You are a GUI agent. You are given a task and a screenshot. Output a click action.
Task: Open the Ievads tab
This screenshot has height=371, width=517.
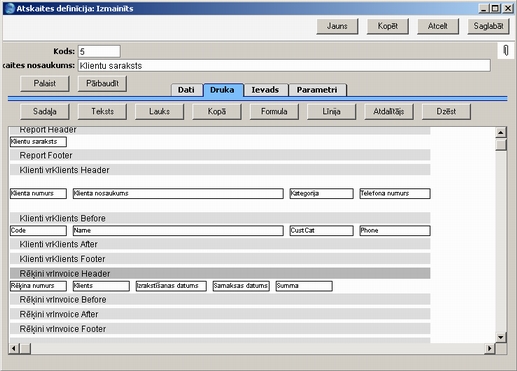[265, 90]
